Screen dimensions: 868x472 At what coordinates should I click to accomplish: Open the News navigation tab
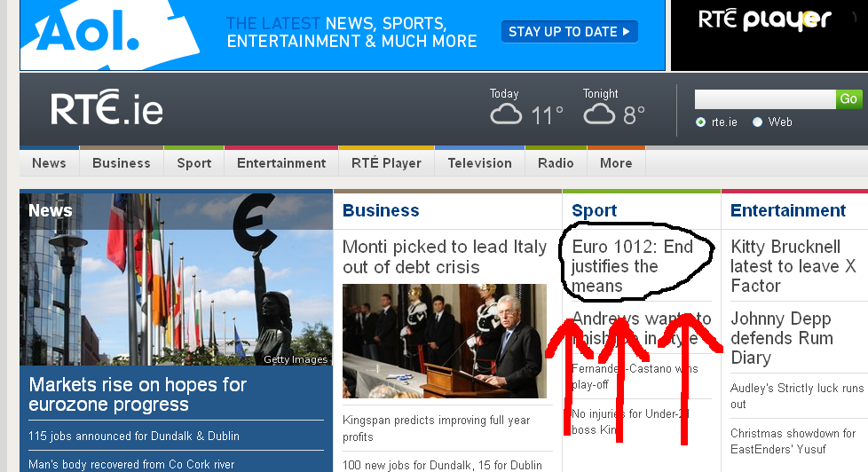pos(49,163)
